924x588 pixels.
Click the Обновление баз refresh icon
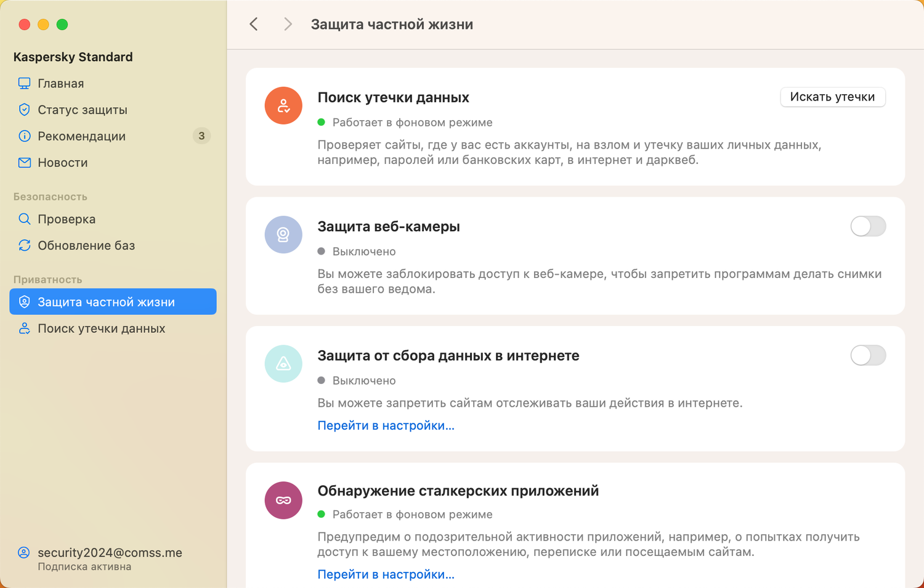coord(25,245)
